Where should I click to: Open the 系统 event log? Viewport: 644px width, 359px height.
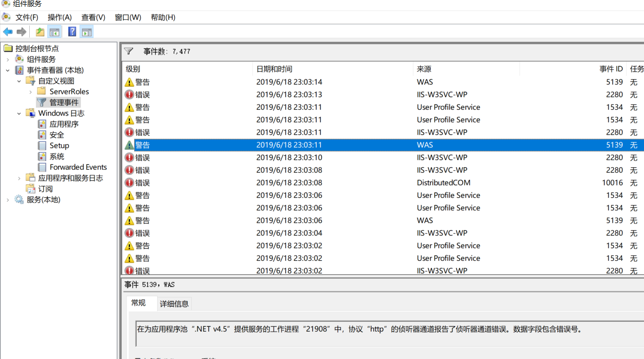pos(54,156)
